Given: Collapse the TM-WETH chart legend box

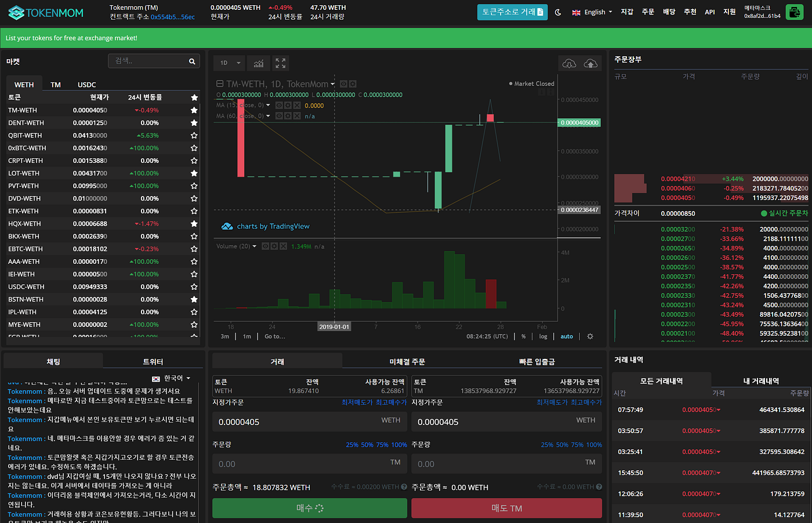Looking at the screenshot, I should tap(220, 84).
